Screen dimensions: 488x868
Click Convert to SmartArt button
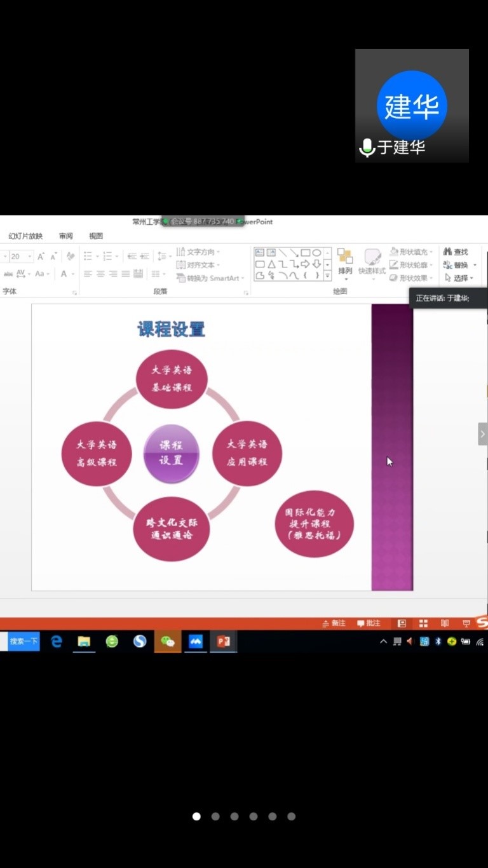212,278
